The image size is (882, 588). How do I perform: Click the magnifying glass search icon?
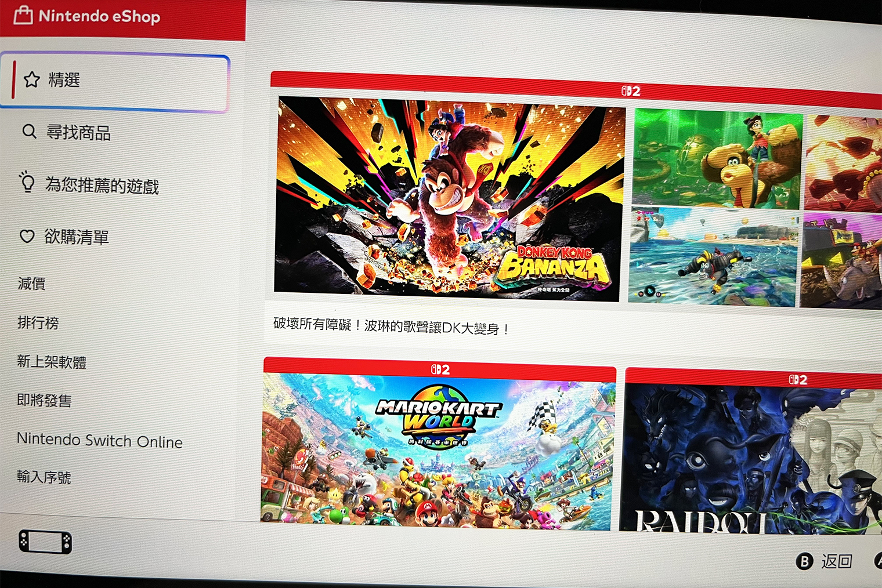29,132
